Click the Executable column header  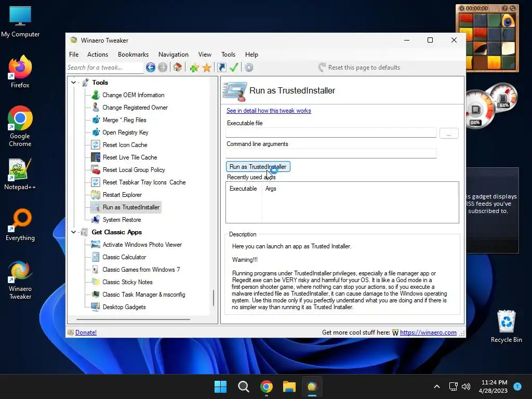243,189
